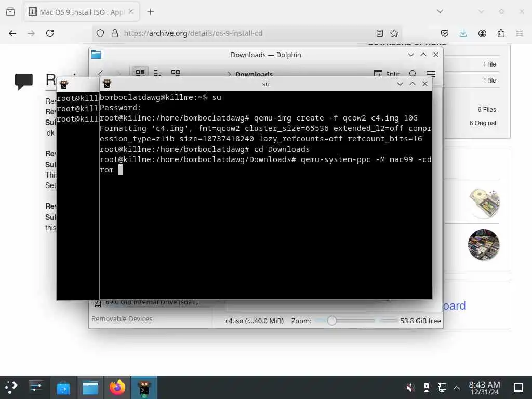Unmute audio volume in system tray
This screenshot has width=532, height=399.
[410, 388]
